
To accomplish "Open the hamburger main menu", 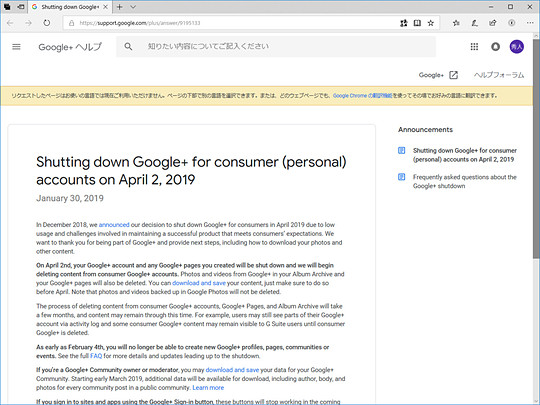I will coord(16,46).
